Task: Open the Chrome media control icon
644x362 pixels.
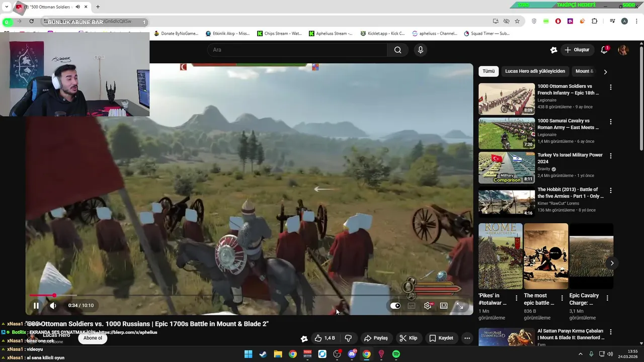Action: tap(612, 21)
